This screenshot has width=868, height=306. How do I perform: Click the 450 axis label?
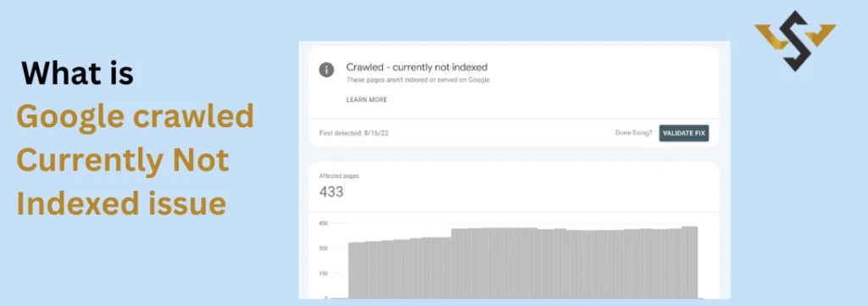click(323, 224)
